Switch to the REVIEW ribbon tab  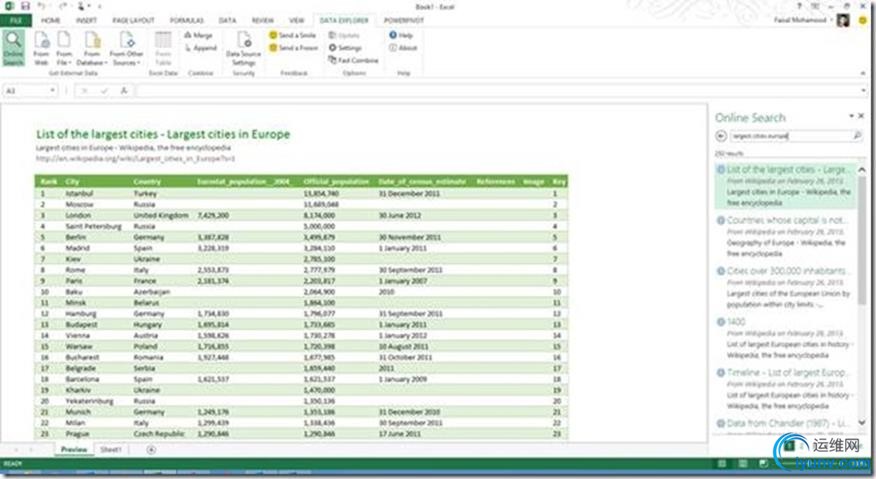pyautogui.click(x=263, y=21)
